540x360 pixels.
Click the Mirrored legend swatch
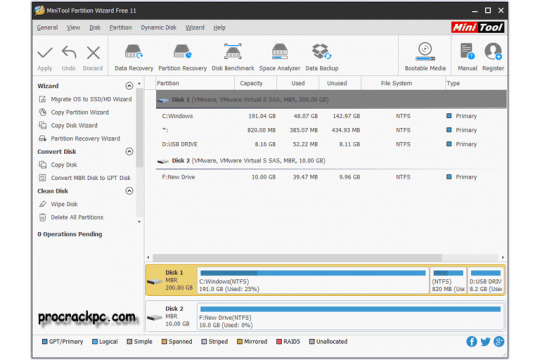tap(240, 342)
